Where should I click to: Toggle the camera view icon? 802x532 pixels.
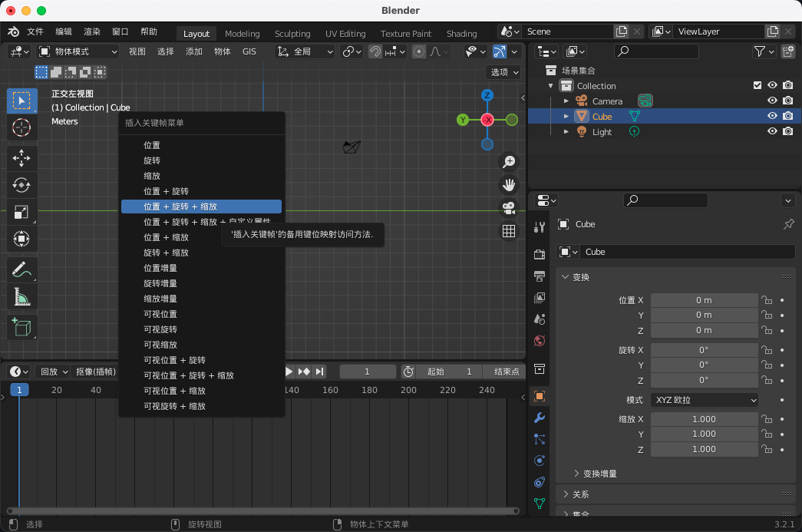[x=508, y=208]
